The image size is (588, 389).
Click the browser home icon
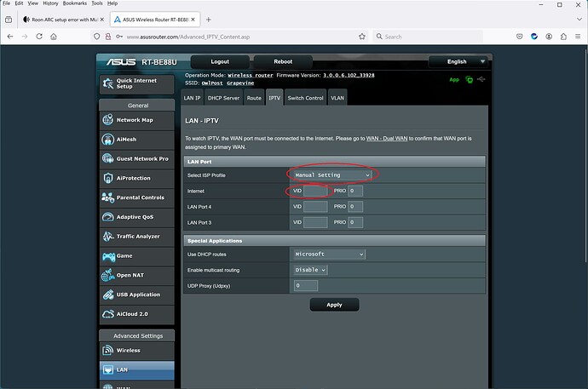[54, 37]
